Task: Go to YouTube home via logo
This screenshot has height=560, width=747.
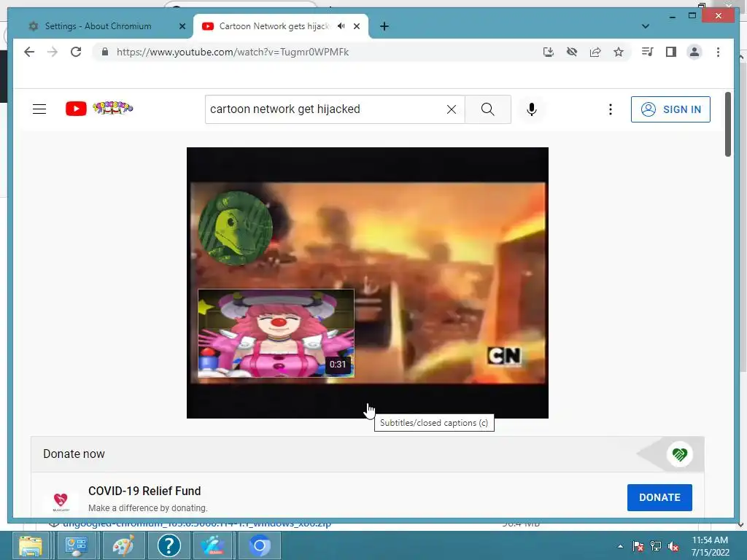Action: 99,109
